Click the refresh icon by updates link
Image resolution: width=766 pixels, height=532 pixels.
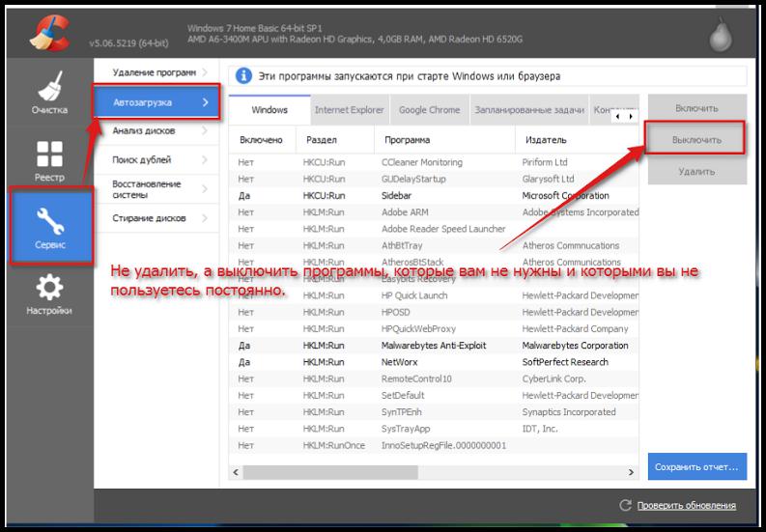[625, 505]
